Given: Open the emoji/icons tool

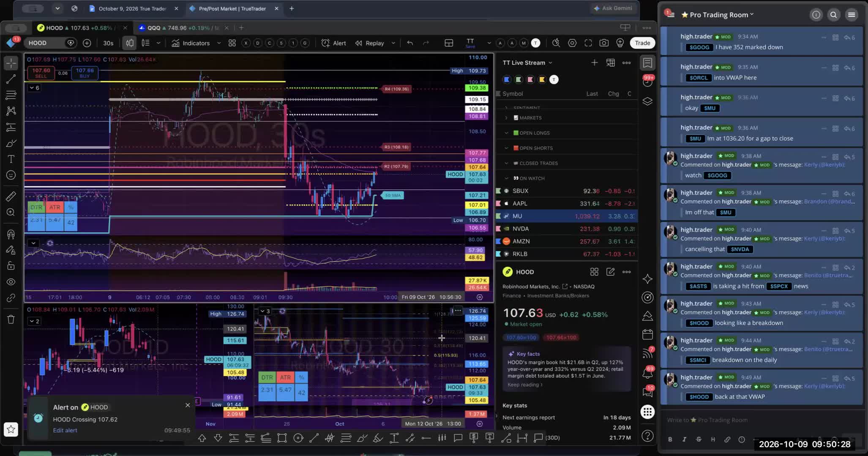Looking at the screenshot, I should pyautogui.click(x=11, y=175).
